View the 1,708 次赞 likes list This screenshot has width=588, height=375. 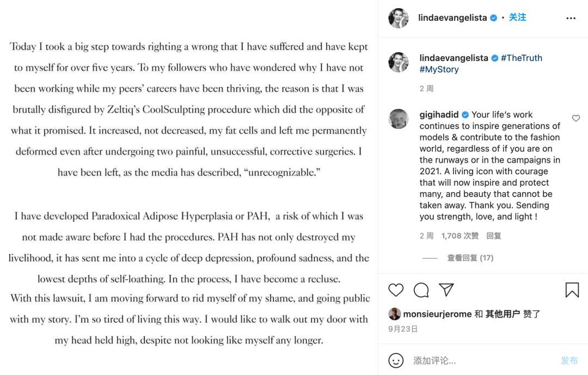click(460, 236)
